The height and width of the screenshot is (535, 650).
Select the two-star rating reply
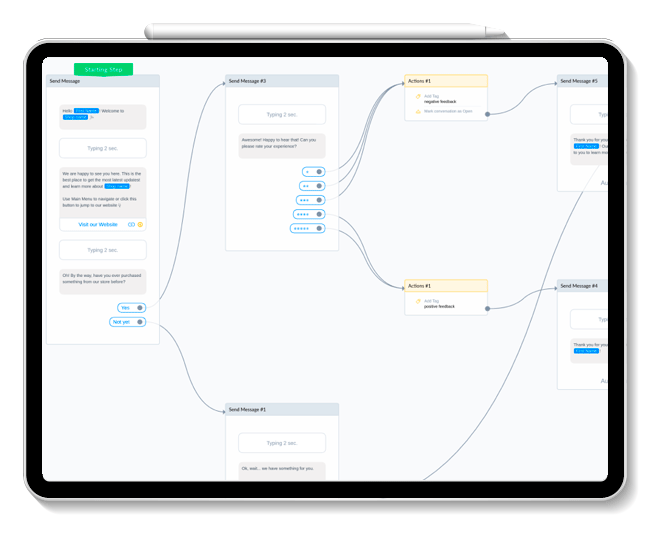coord(312,186)
